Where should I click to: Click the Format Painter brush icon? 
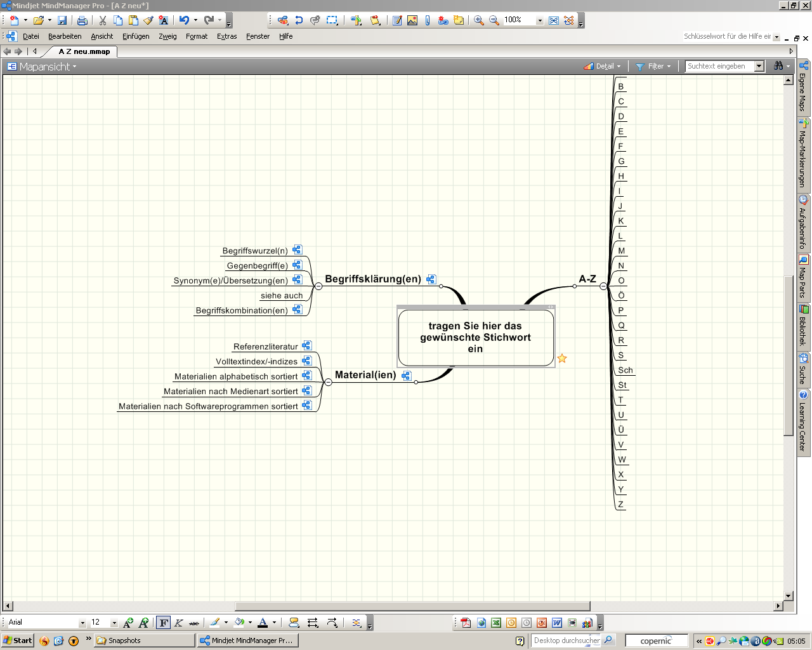(148, 20)
